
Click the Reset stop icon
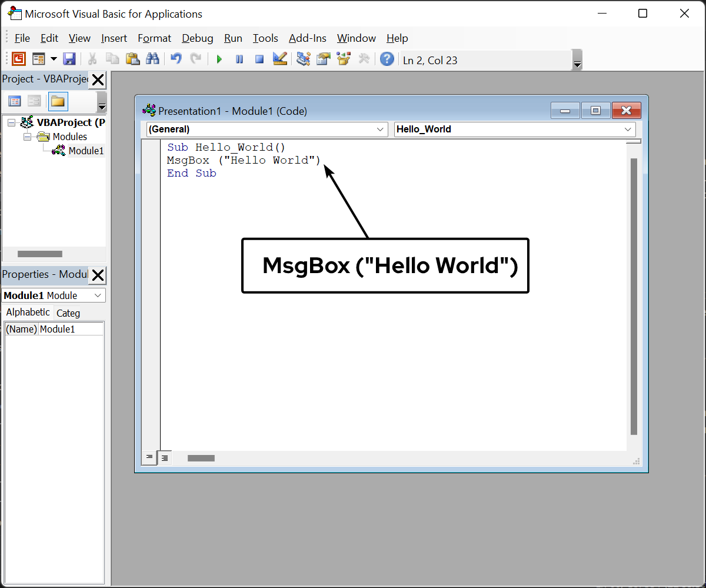(259, 59)
